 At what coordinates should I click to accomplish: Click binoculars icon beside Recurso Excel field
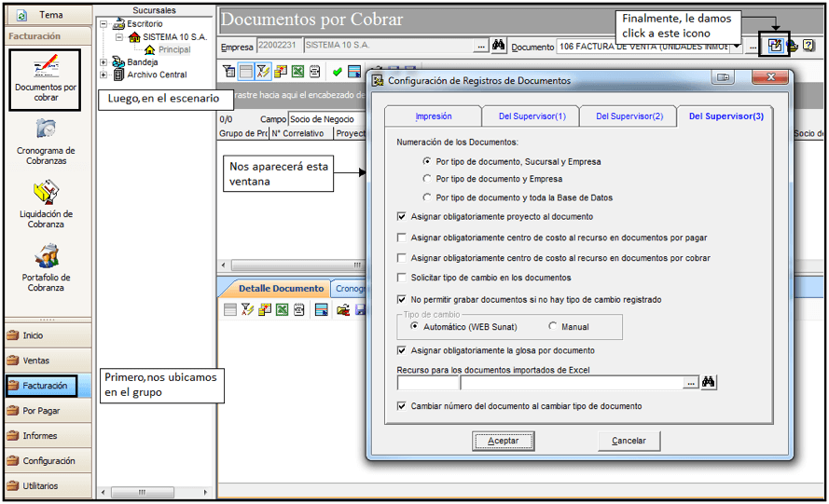click(x=709, y=382)
